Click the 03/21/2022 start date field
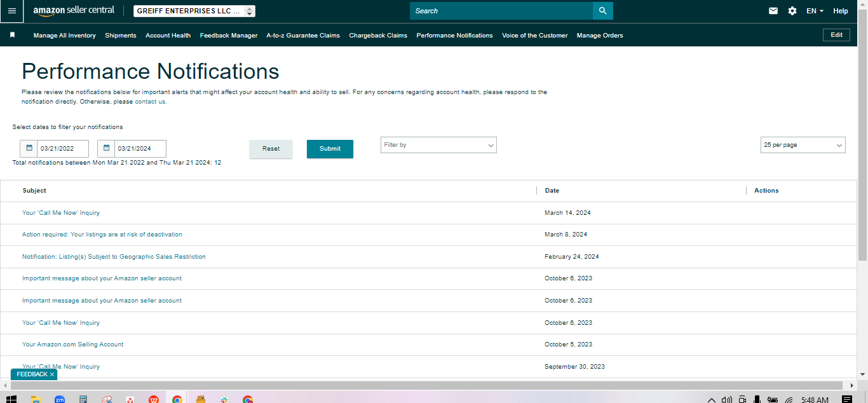The image size is (868, 403). pyautogui.click(x=63, y=148)
